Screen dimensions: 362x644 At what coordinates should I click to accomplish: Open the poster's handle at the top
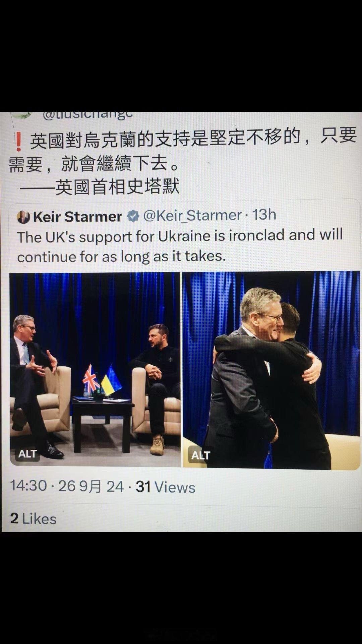[88, 115]
